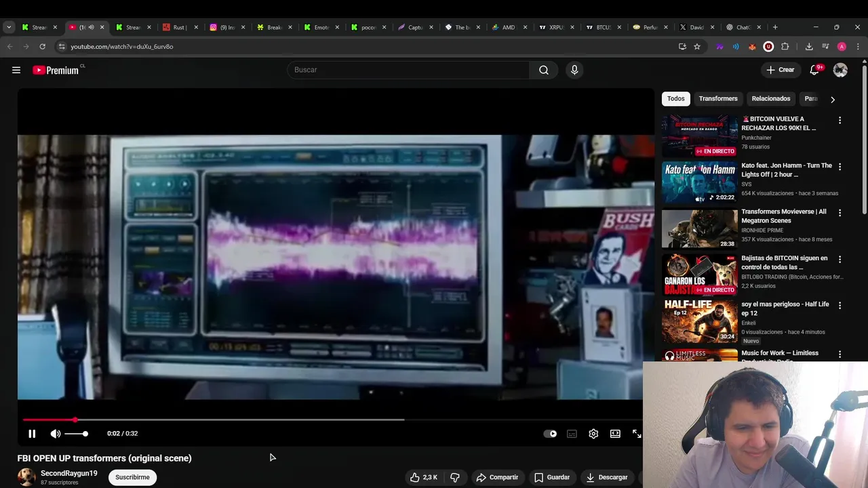Viewport: 868px width, 488px height.
Task: Open the Chrome profile avatar
Action: [x=842, y=47]
